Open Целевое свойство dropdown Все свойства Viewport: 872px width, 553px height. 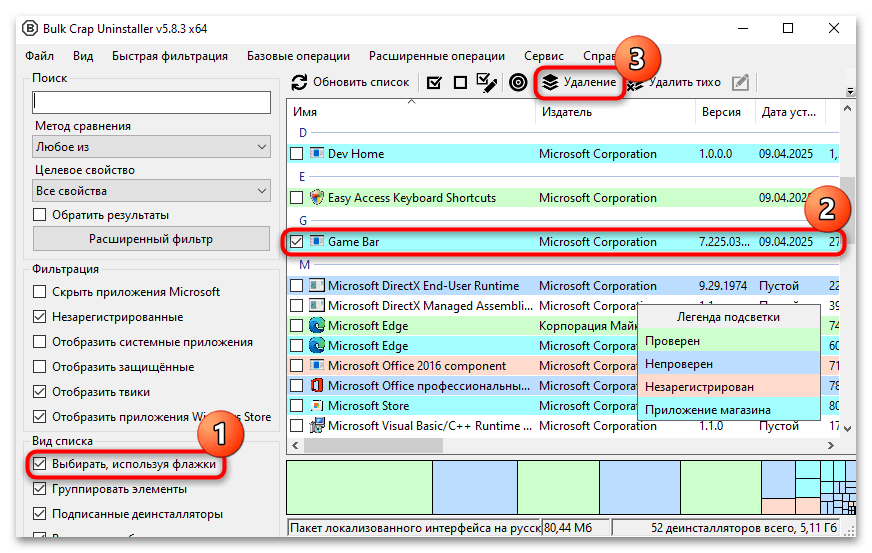click(151, 191)
